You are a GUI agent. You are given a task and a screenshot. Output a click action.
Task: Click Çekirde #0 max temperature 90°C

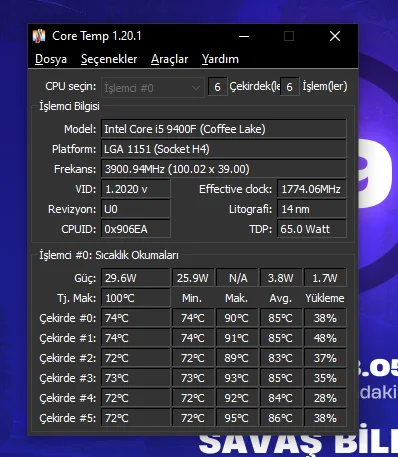[237, 318]
